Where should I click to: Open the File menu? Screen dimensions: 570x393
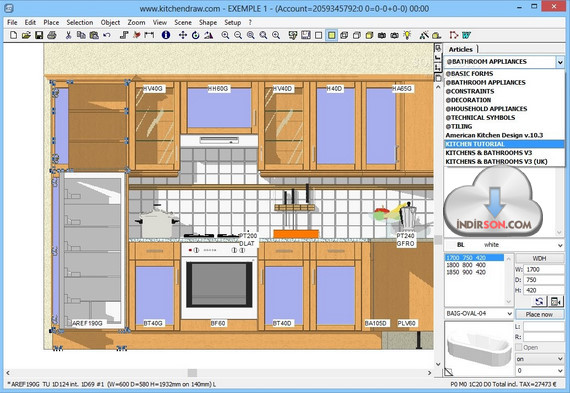click(12, 22)
